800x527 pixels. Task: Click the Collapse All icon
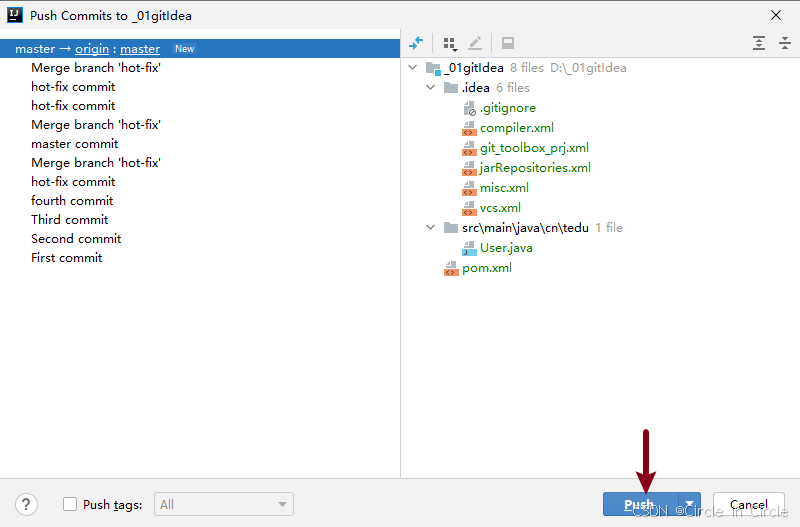(784, 43)
